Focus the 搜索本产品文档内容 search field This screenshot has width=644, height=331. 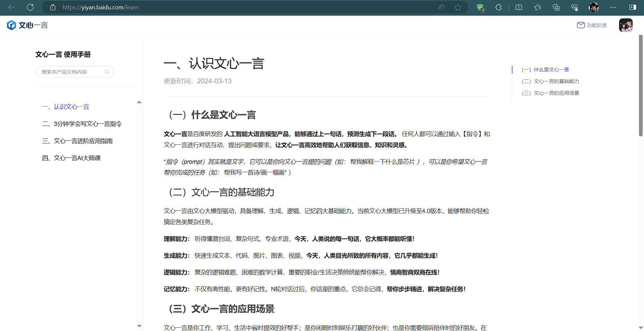[75, 72]
